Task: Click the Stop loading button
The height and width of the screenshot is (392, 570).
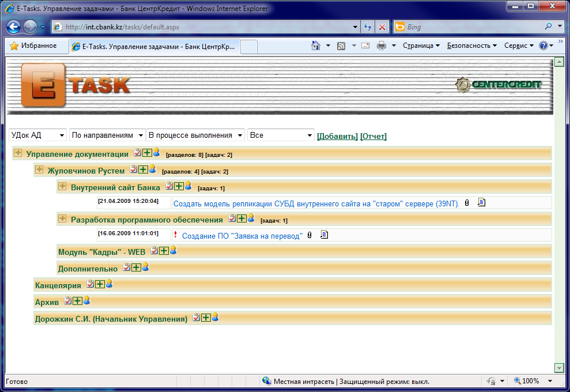Action: (382, 27)
